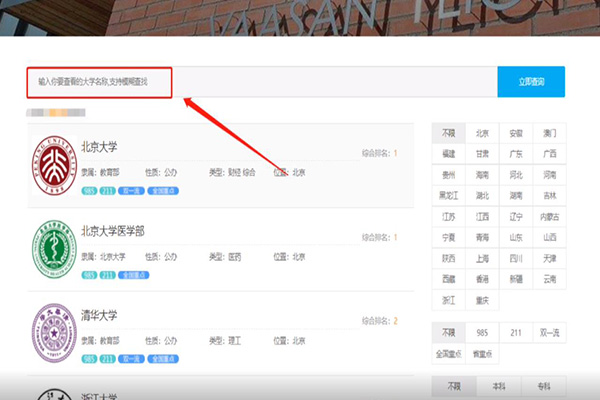This screenshot has height=400, width=600.
Task: Choose 江西 in the region list
Action: click(482, 217)
